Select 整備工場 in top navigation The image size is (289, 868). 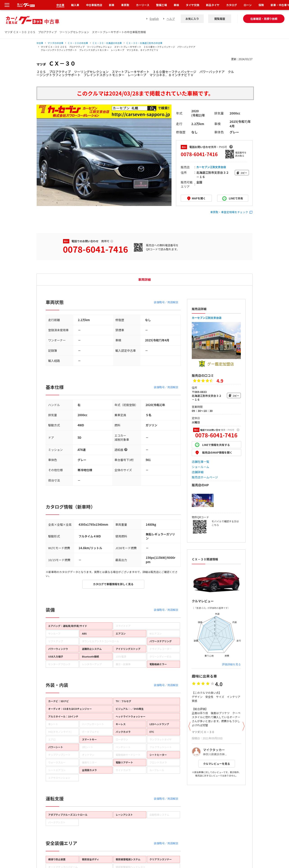pyautogui.click(x=161, y=5)
